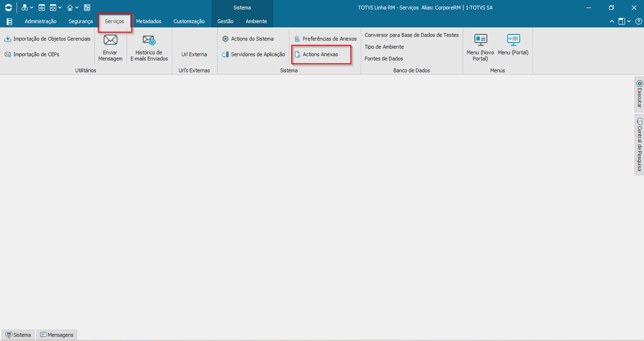Expand the dropdown arrow beside the modules icon
Viewport: 644px width, 341px height.
[31, 8]
